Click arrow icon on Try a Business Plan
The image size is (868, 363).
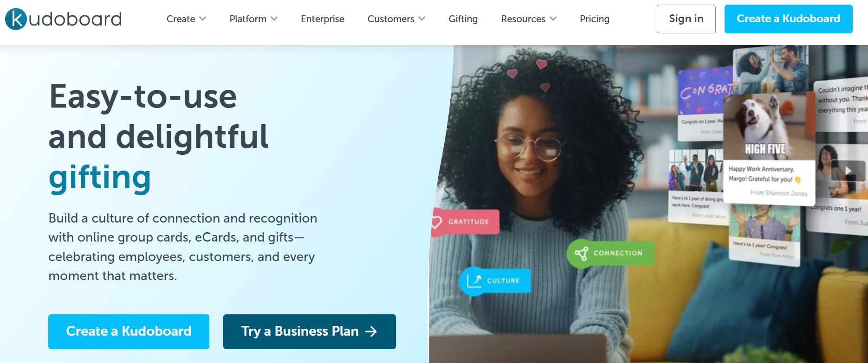pos(371,331)
